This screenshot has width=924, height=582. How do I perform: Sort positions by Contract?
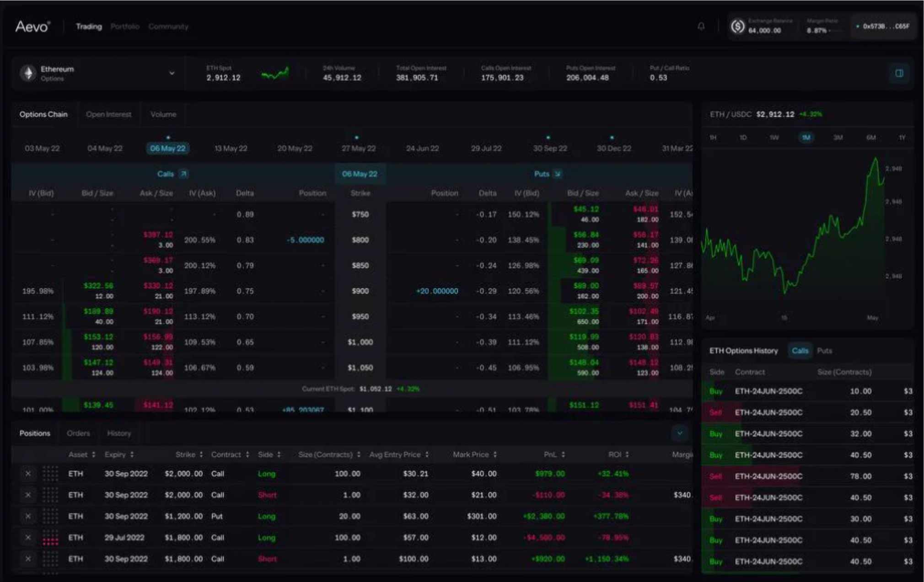pos(230,454)
